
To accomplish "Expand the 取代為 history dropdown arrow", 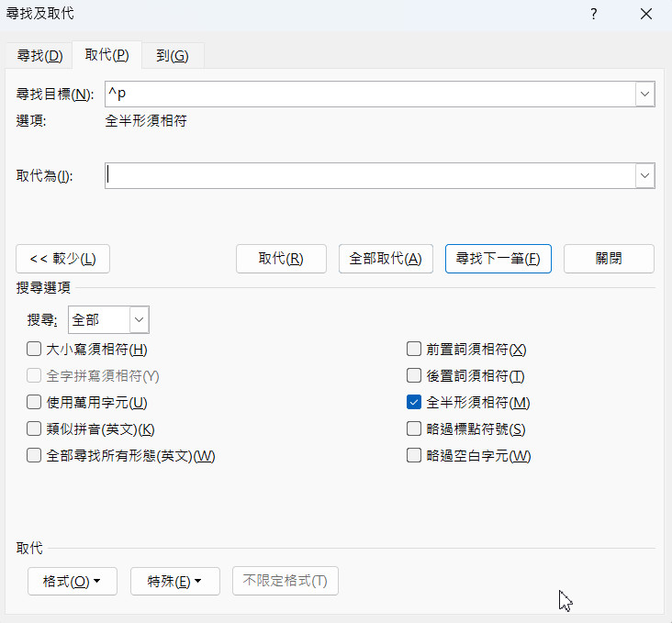I will pos(644,176).
